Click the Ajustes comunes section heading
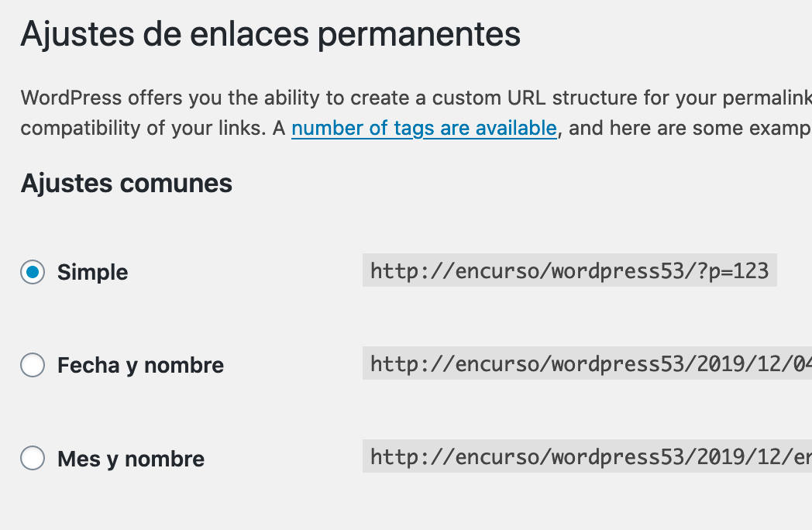Viewport: 812px width, 530px height. (126, 184)
